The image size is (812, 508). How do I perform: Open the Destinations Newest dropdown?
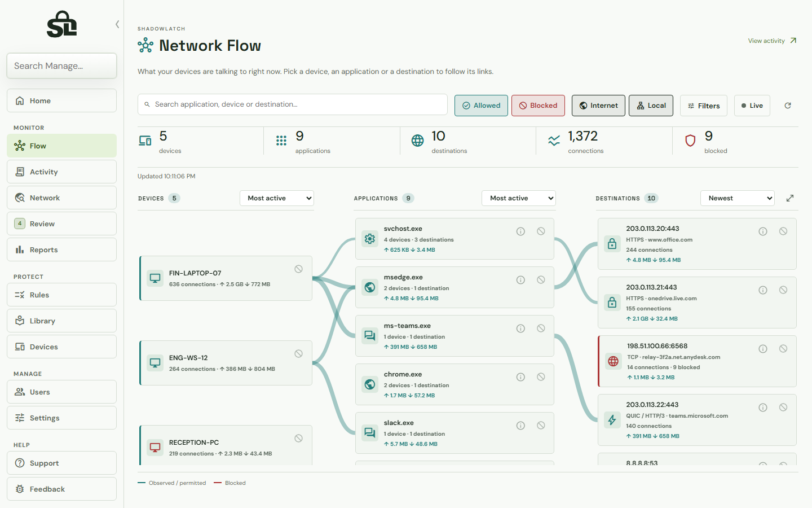coord(738,198)
